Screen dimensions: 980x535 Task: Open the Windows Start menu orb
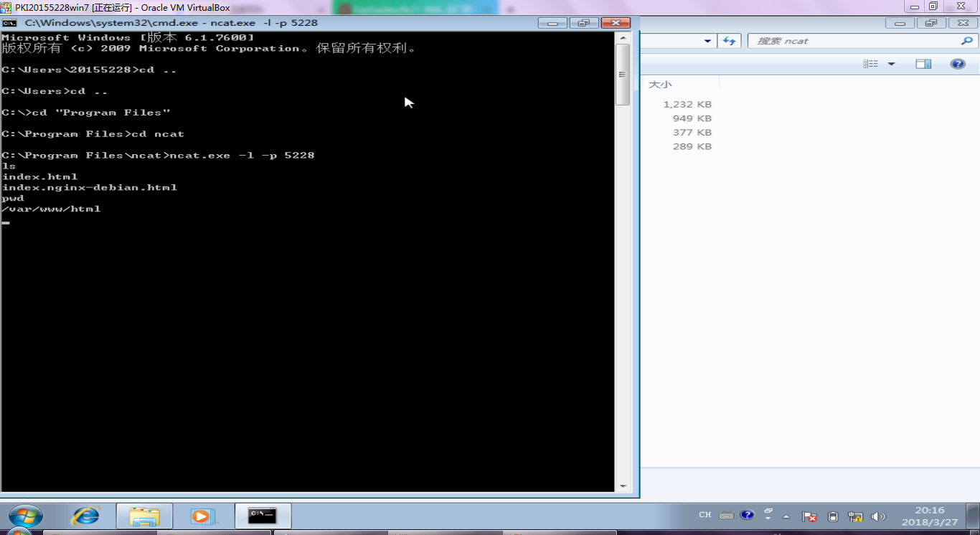coord(25,516)
